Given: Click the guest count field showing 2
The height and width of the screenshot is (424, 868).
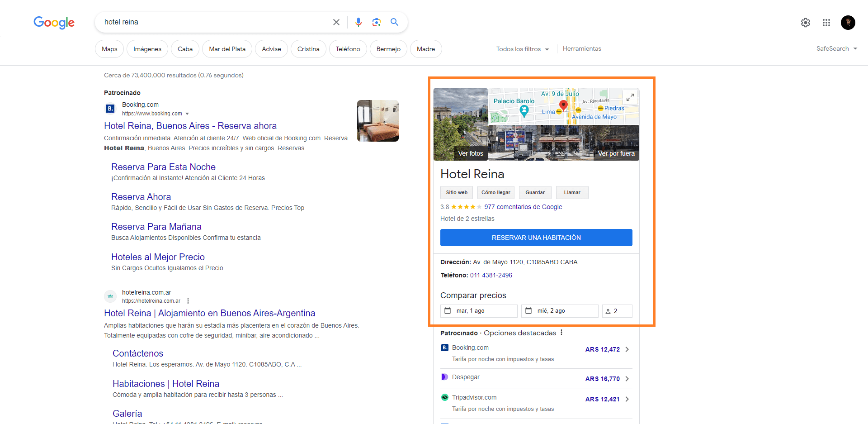Looking at the screenshot, I should [x=617, y=310].
